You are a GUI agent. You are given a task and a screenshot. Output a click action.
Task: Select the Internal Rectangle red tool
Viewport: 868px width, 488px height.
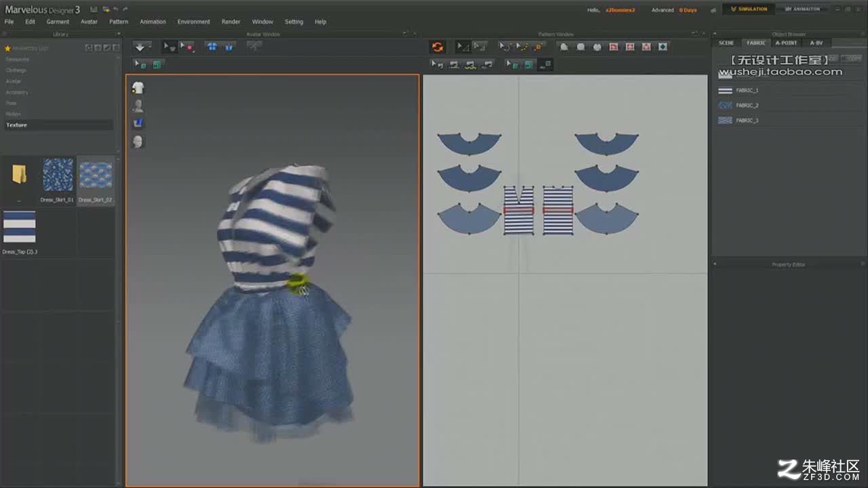click(x=630, y=47)
